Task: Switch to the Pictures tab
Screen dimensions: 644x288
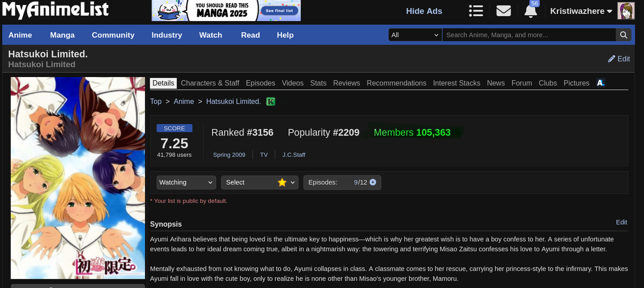Action: [577, 83]
